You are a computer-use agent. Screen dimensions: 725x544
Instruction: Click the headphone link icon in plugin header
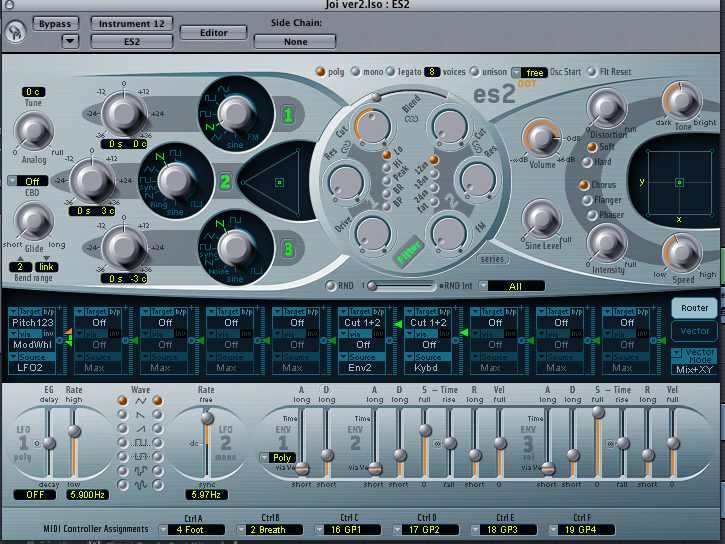coord(15,33)
